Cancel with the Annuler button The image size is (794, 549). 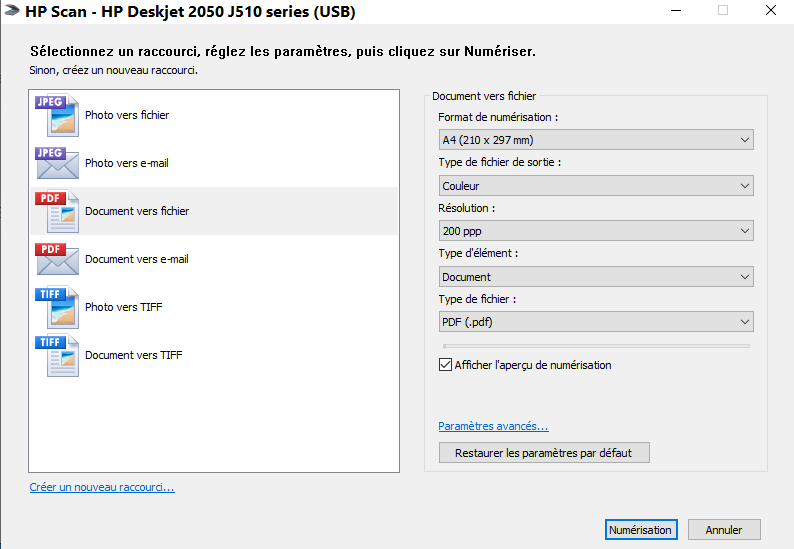point(724,530)
